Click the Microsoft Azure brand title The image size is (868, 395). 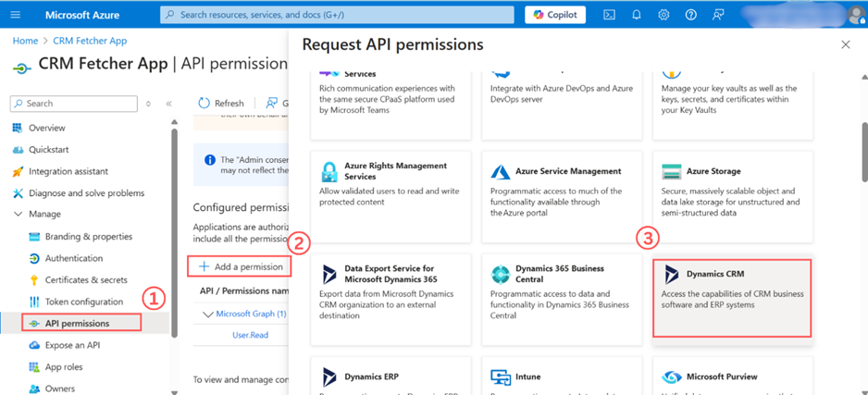[82, 15]
